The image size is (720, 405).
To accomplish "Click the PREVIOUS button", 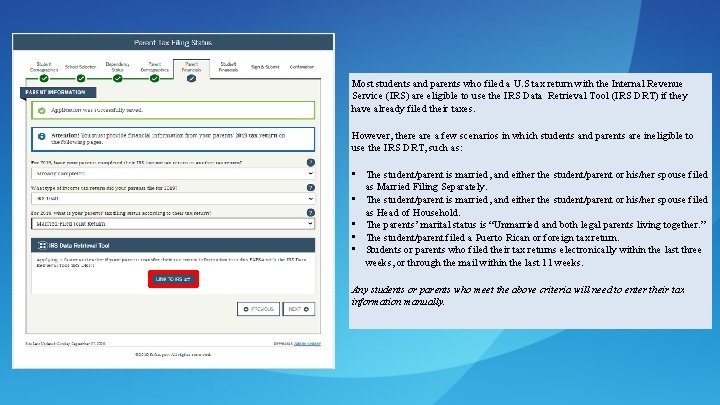I will pos(258,309).
